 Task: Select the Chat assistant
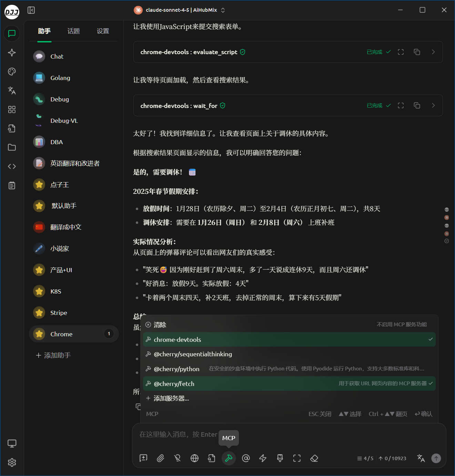[74, 57]
